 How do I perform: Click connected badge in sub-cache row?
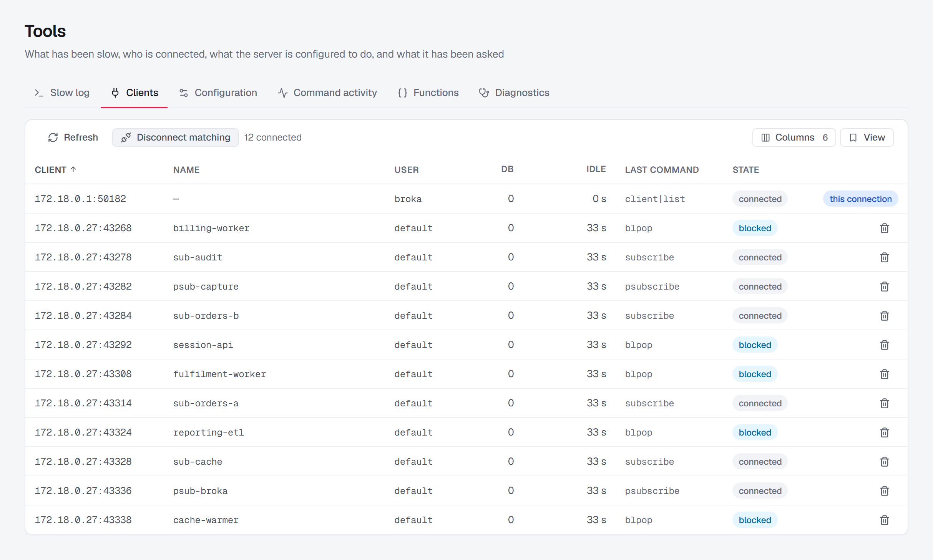760,462
